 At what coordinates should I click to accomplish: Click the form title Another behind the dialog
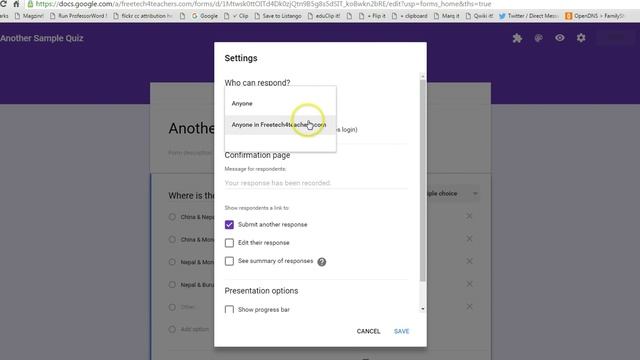click(x=191, y=129)
